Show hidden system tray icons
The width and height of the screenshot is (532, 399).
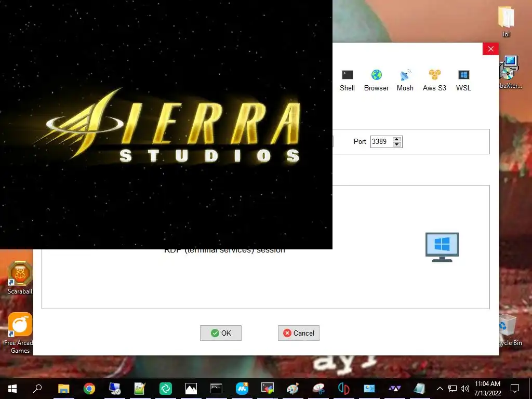click(x=440, y=389)
